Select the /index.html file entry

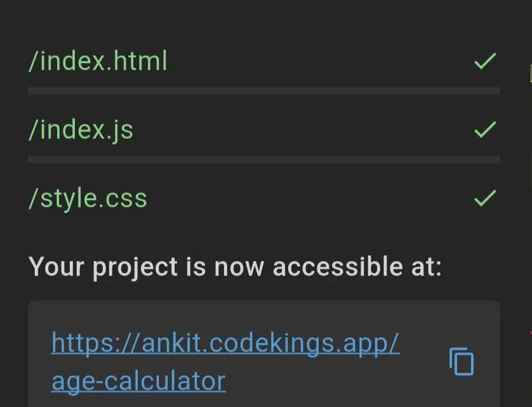[98, 60]
